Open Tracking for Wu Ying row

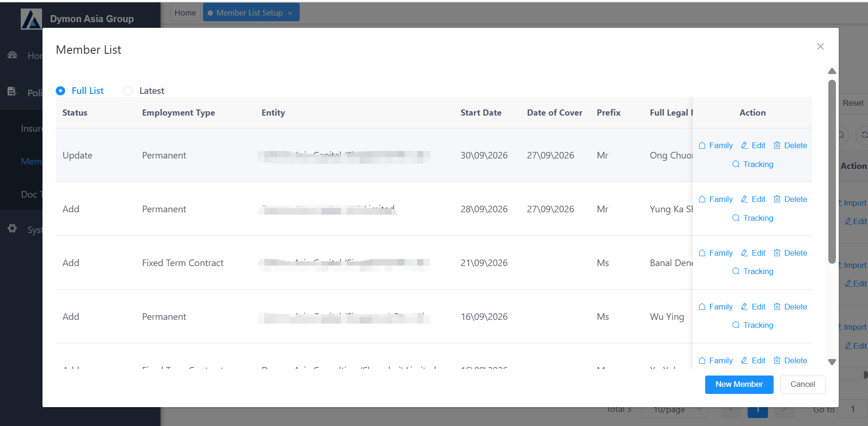point(753,325)
